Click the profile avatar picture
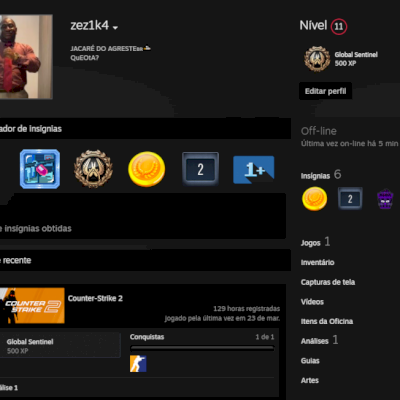400x400 pixels. [26, 57]
